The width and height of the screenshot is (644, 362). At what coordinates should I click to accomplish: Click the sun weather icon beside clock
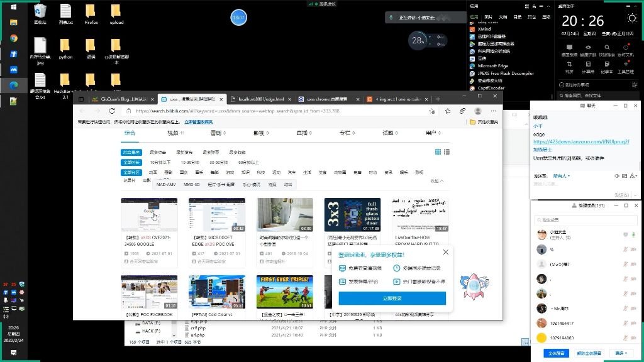(x=632, y=18)
